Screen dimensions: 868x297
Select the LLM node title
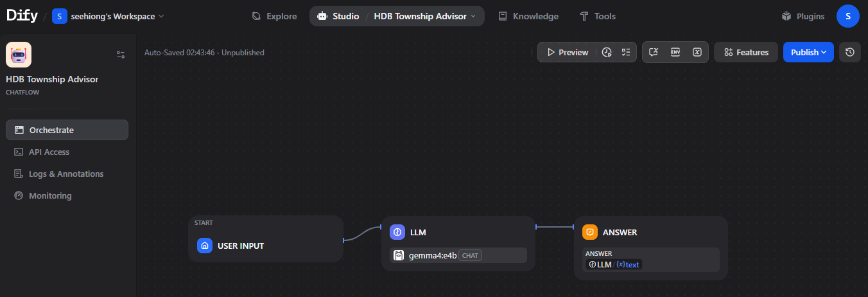pyautogui.click(x=418, y=232)
